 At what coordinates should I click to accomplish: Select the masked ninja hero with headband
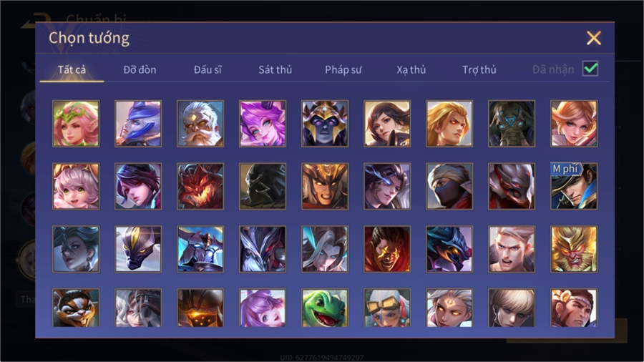(x=449, y=186)
